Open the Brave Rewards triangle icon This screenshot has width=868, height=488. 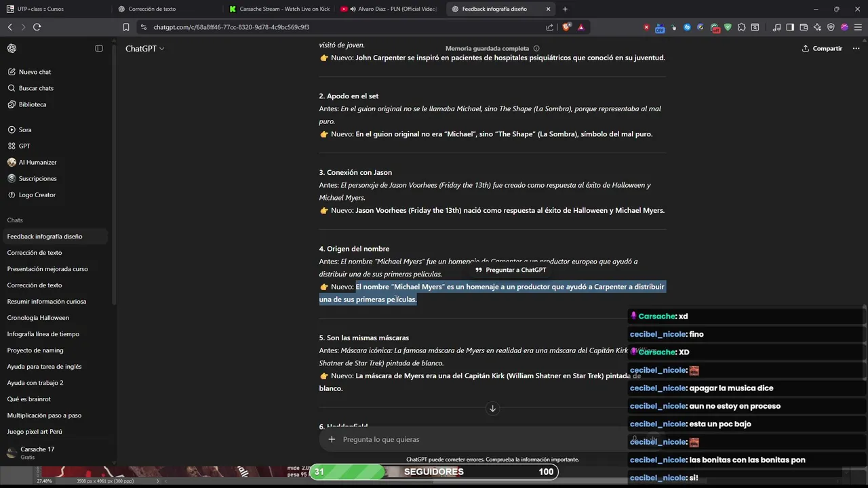581,27
